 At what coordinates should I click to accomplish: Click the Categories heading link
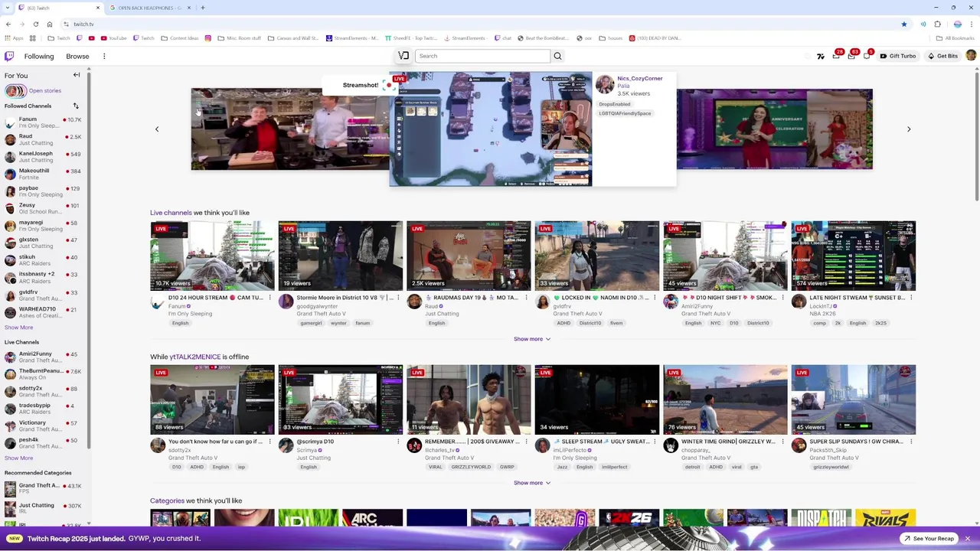[x=167, y=500]
